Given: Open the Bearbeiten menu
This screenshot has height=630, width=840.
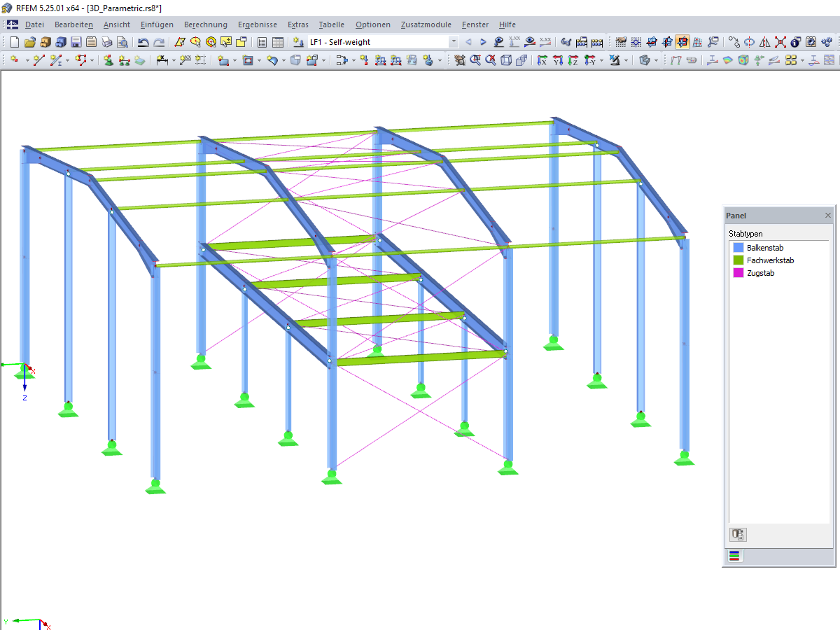Looking at the screenshot, I should click(x=73, y=24).
